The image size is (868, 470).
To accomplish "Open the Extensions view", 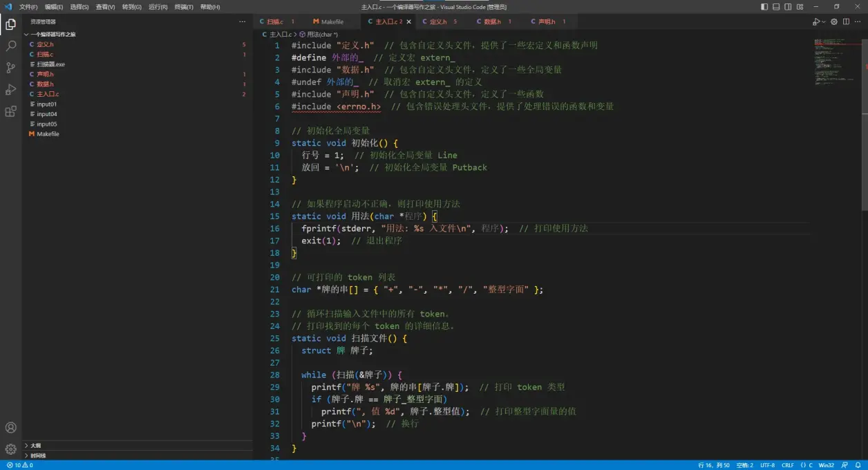I will [x=10, y=111].
